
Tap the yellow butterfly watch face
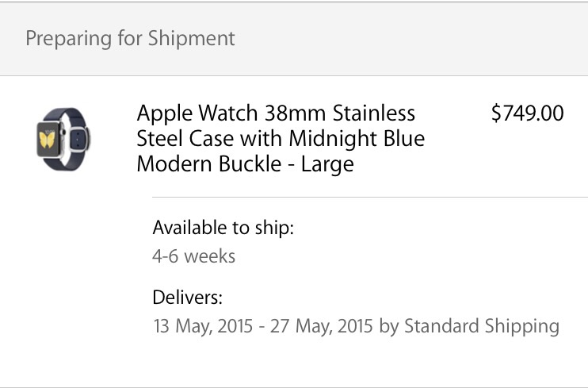(x=48, y=139)
